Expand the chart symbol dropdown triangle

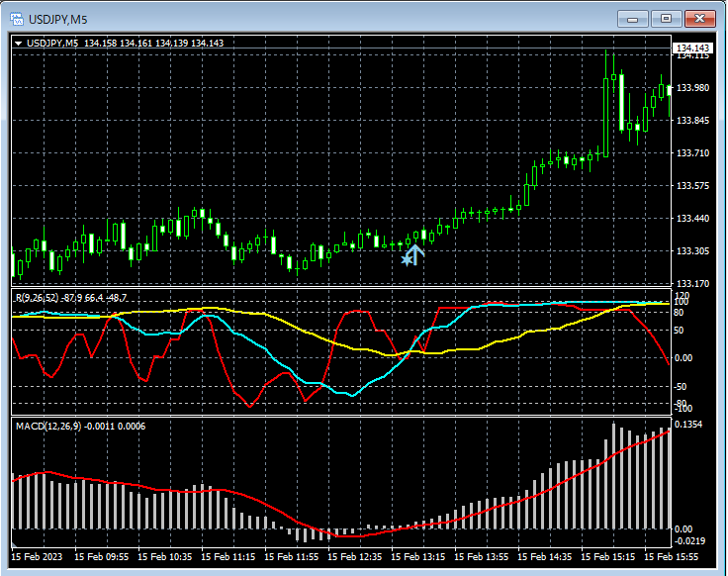point(19,44)
